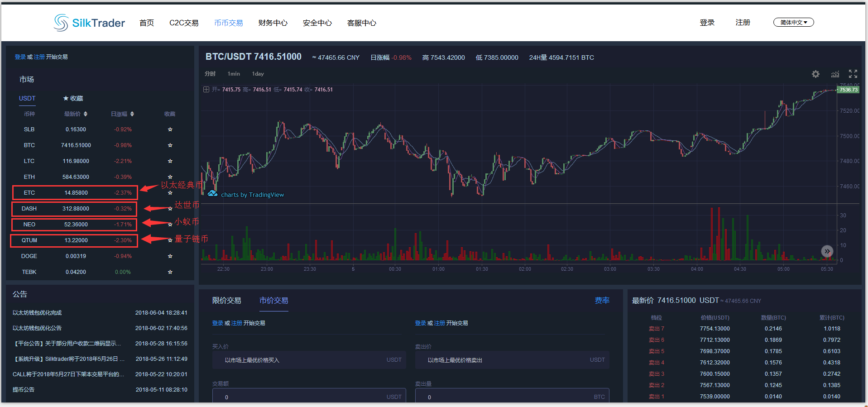Focus the 卖出价 input field
Image resolution: width=868 pixels, height=407 pixels.
(x=512, y=360)
